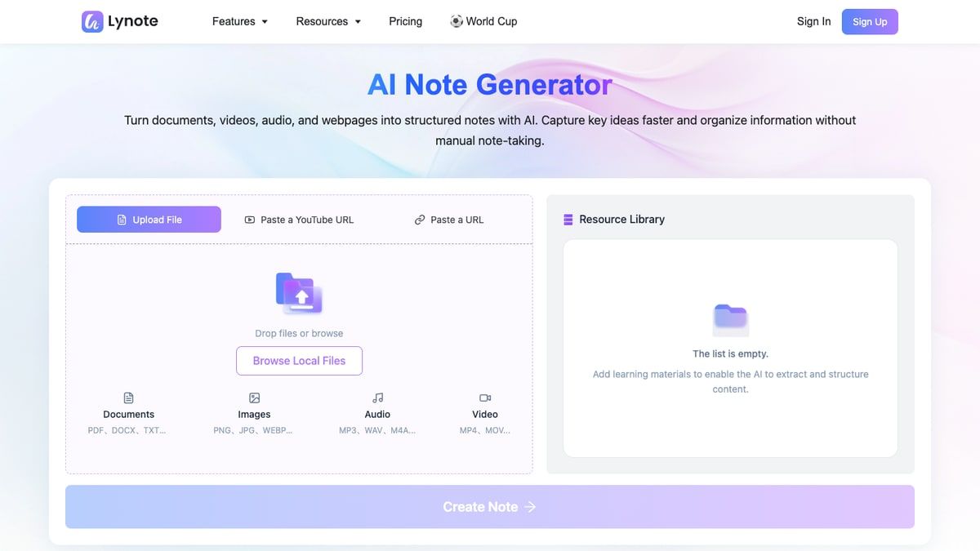Click the file icon on the Upload File tab
This screenshot has width=980, height=551.
click(122, 220)
